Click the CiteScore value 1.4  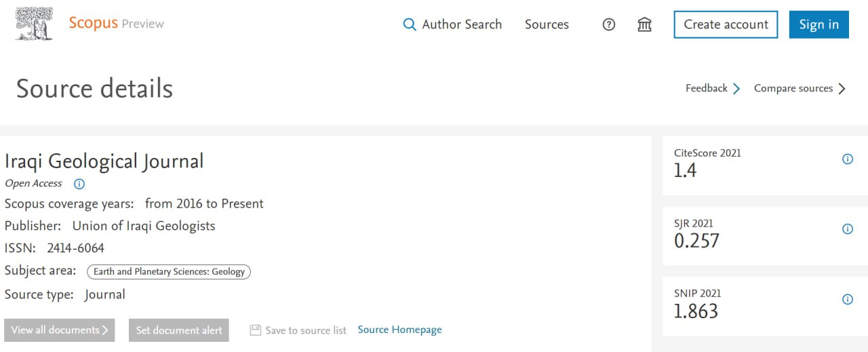coord(685,171)
